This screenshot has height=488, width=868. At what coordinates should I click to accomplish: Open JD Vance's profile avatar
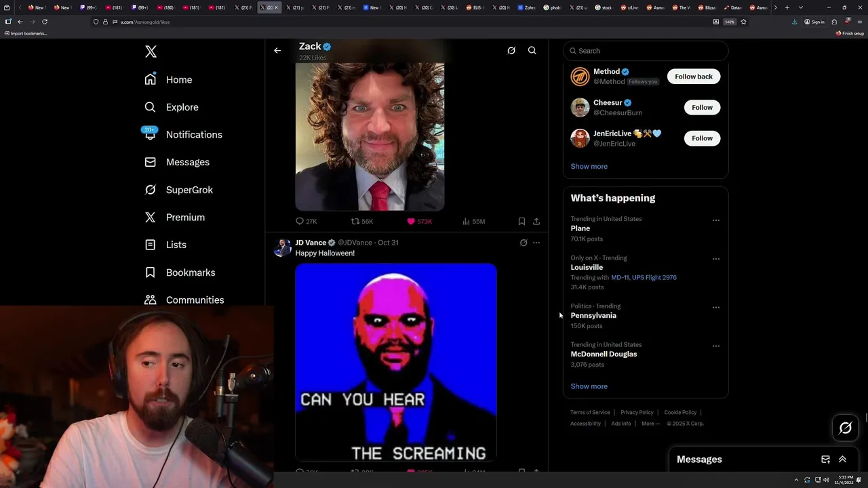282,247
